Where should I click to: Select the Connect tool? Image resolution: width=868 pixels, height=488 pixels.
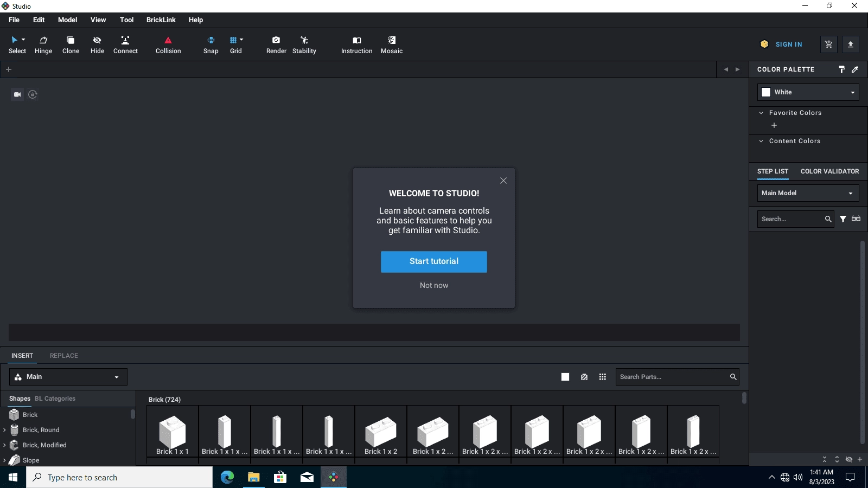click(125, 45)
